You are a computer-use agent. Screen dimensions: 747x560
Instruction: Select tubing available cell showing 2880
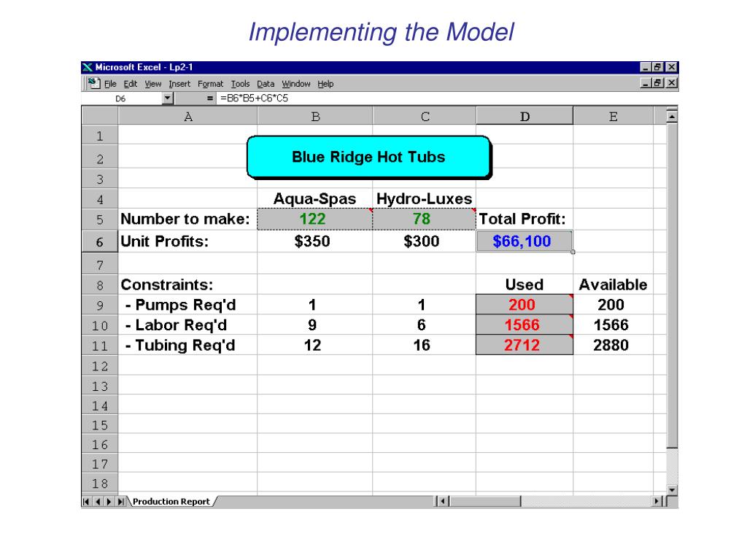pos(613,345)
